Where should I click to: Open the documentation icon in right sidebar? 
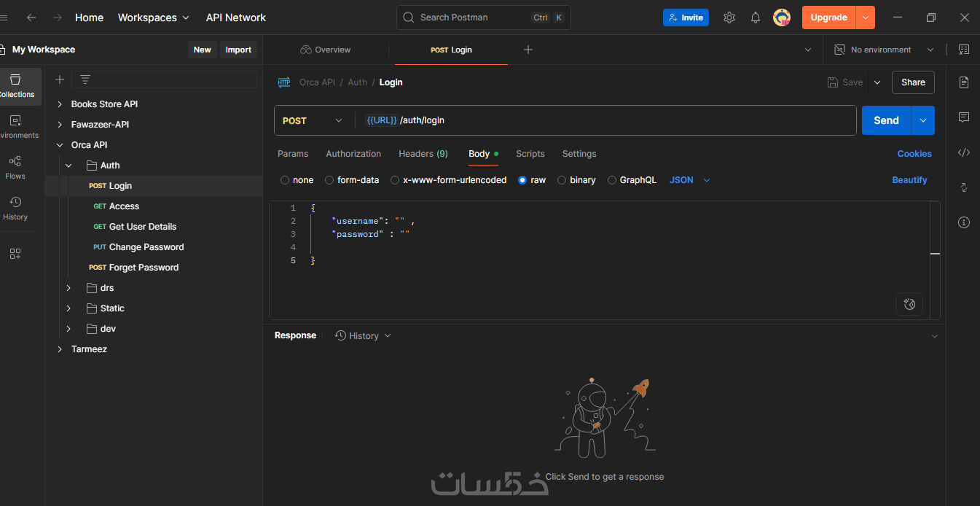click(x=964, y=82)
